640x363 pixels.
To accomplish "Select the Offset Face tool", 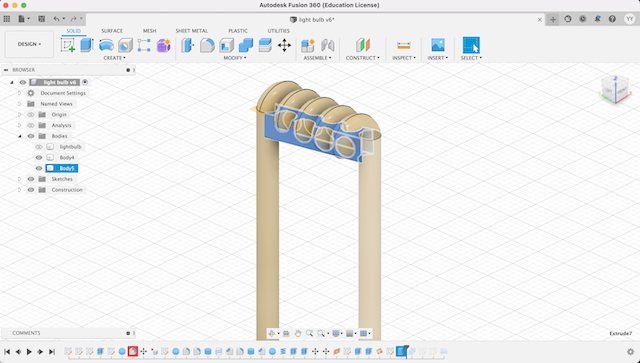I will (x=265, y=45).
